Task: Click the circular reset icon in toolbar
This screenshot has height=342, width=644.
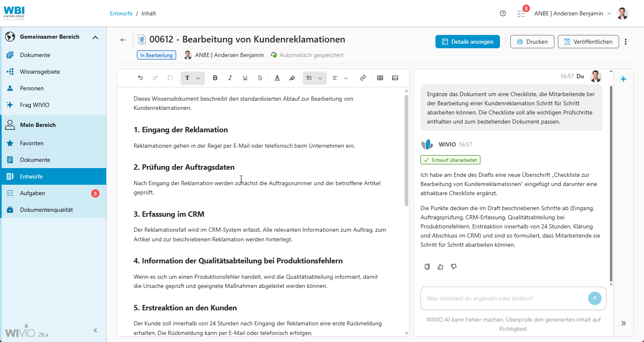Action: tap(170, 78)
